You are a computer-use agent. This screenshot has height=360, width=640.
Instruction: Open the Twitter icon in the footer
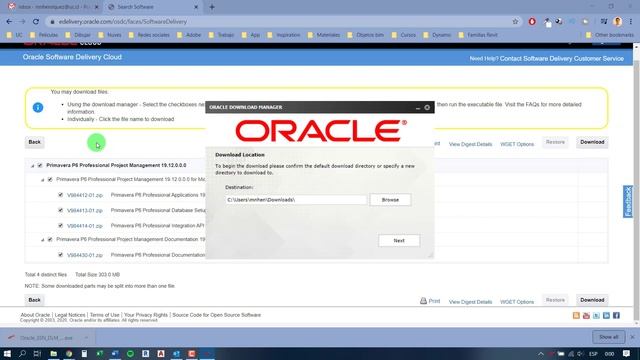click(x=596, y=316)
